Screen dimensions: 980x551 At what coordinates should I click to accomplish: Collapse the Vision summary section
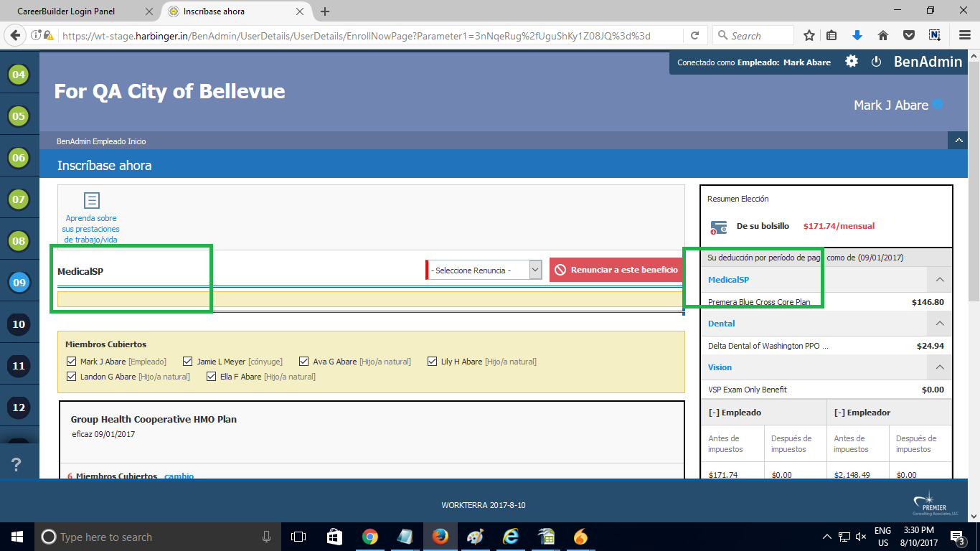(940, 367)
